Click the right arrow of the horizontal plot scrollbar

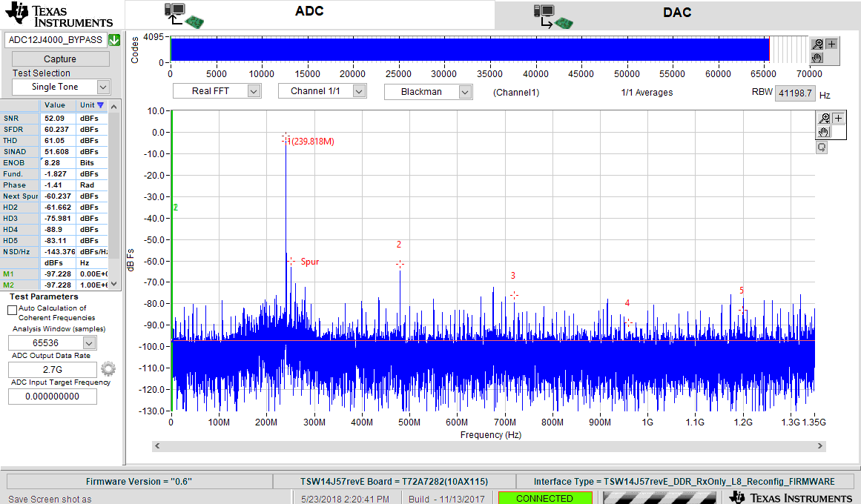pyautogui.click(x=820, y=445)
